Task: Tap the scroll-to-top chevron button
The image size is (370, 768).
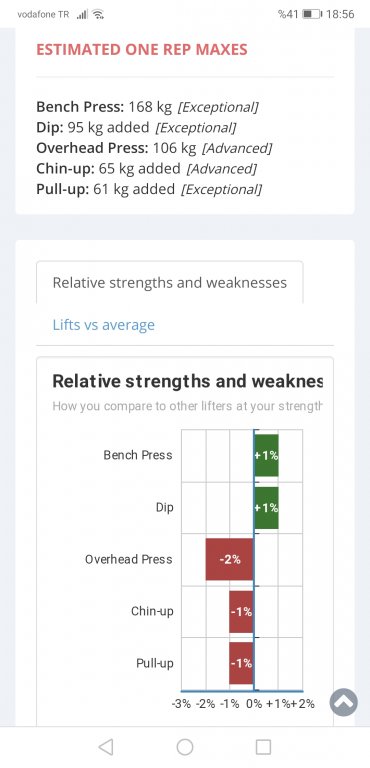Action: pos(344,702)
